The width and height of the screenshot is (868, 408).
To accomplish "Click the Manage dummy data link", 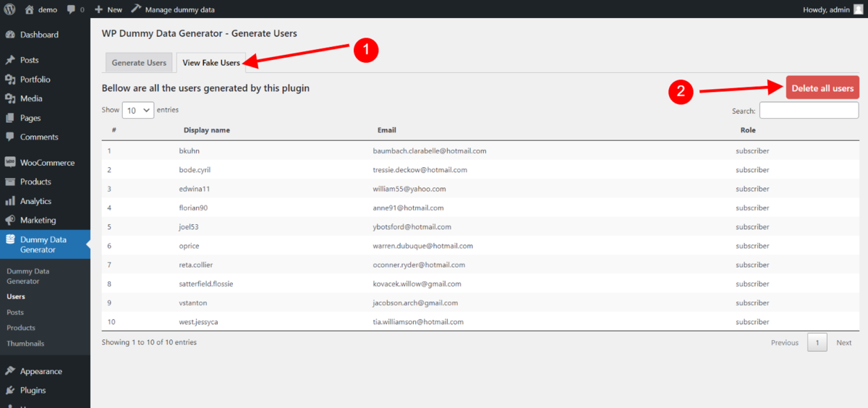I will (179, 10).
